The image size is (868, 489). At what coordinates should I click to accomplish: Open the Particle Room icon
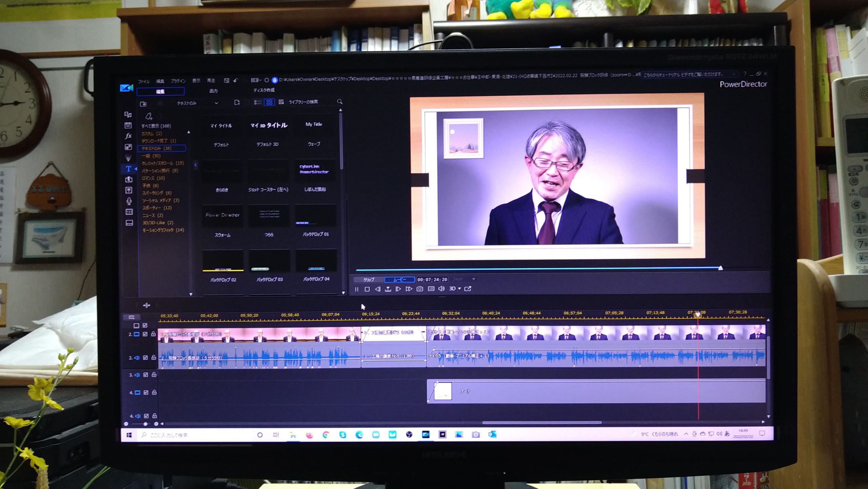[x=129, y=158]
